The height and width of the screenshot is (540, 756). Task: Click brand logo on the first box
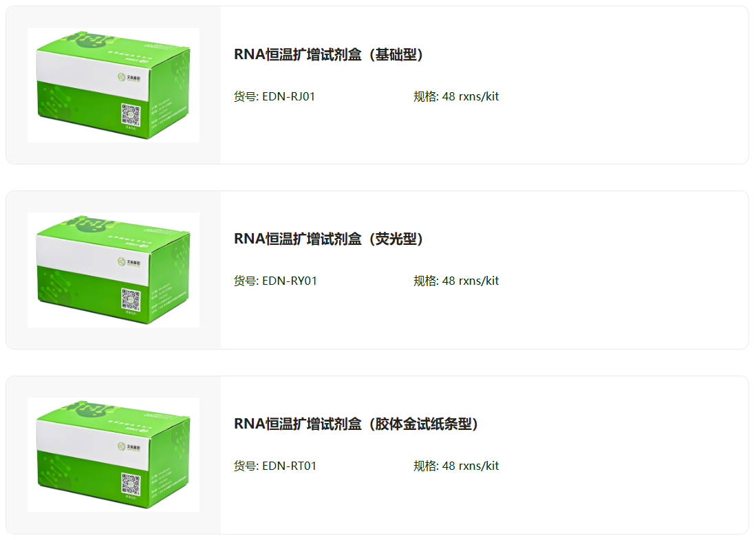[129, 77]
